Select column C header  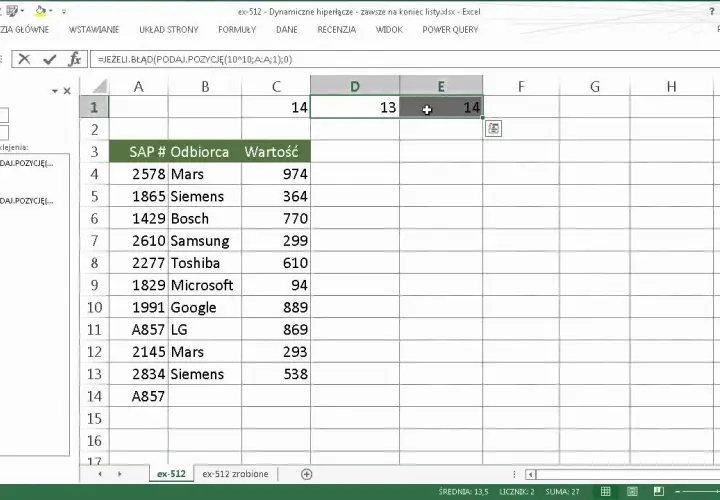pyautogui.click(x=276, y=86)
